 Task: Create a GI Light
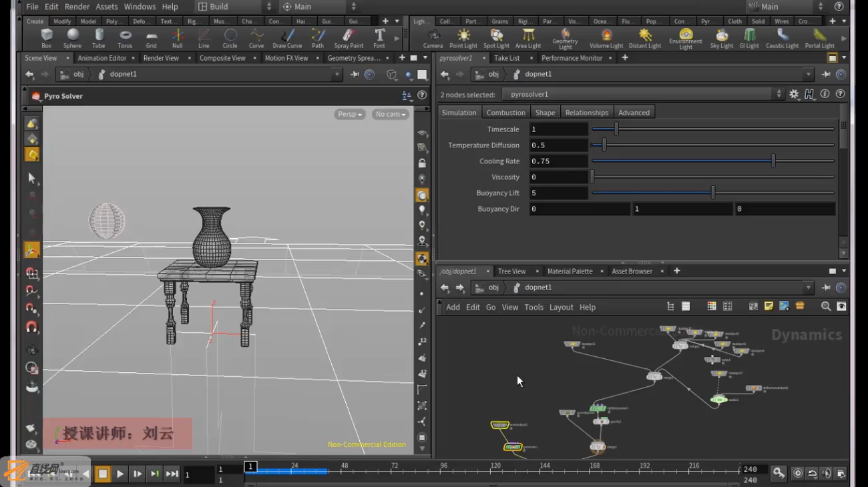749,38
